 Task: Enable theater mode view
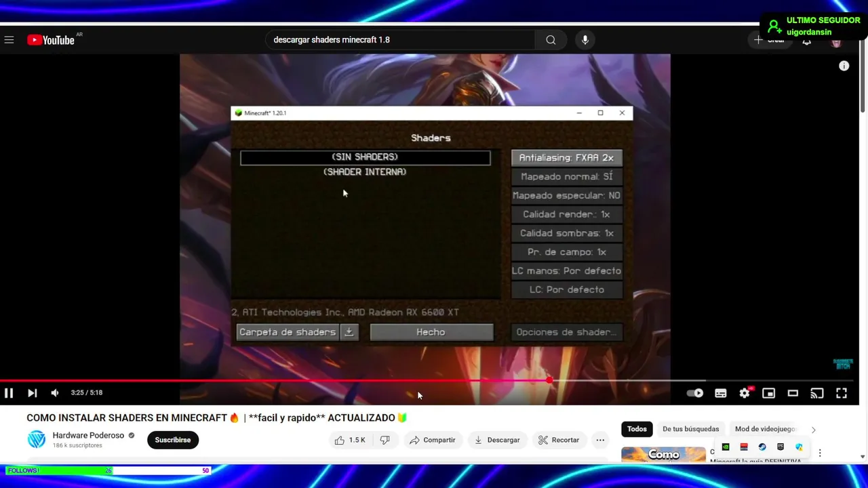tap(793, 393)
